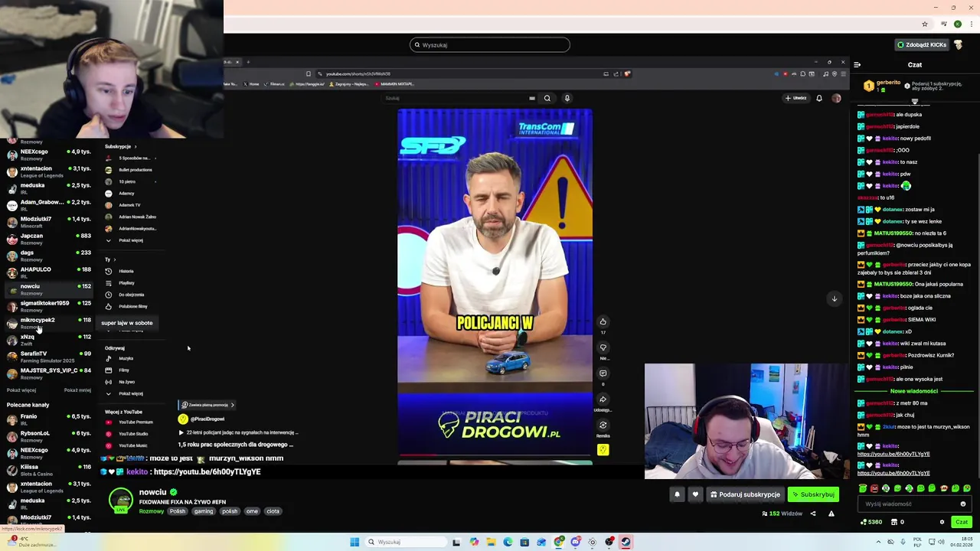Image resolution: width=980 pixels, height=551 pixels.
Task: Click the share arrow on YouTube Short
Action: click(x=603, y=399)
